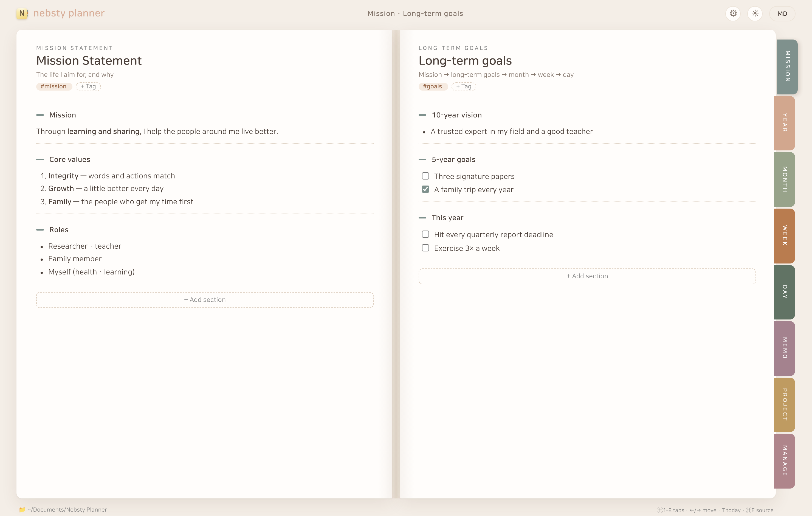
Task: Click 'Family member' role item
Action: [x=75, y=259]
